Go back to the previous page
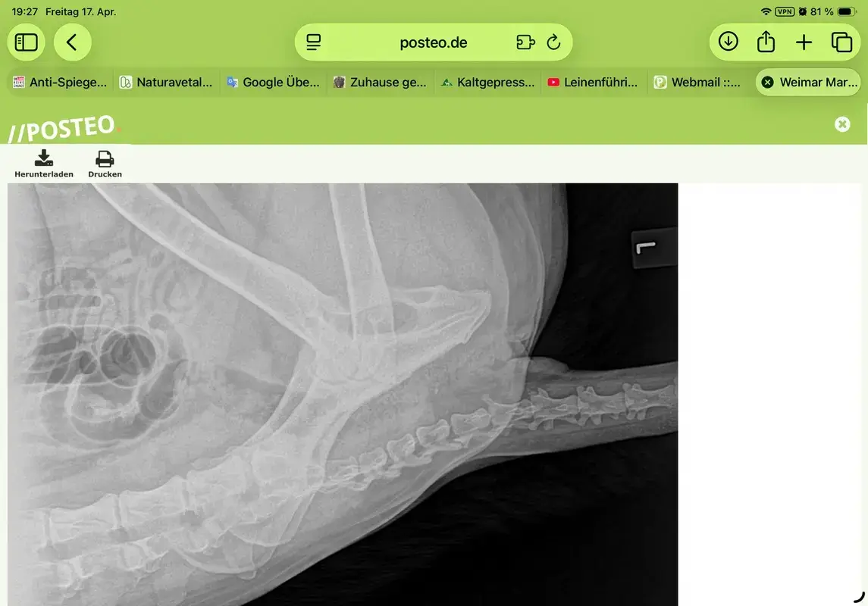 (72, 42)
